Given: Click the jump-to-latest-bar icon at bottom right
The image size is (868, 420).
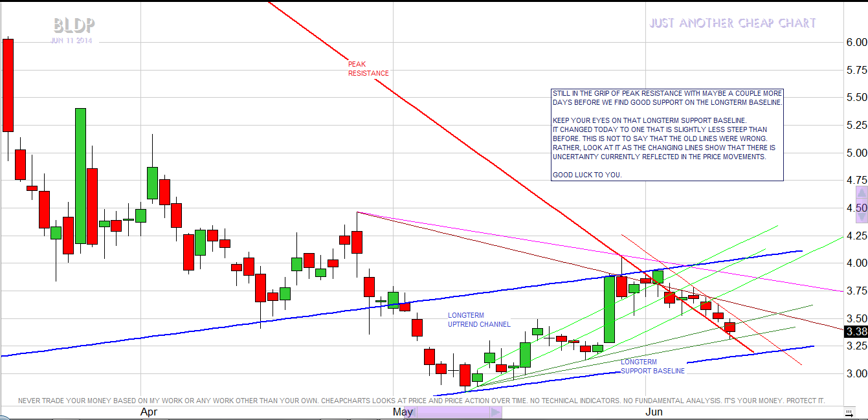Looking at the screenshot, I should click(x=848, y=412).
